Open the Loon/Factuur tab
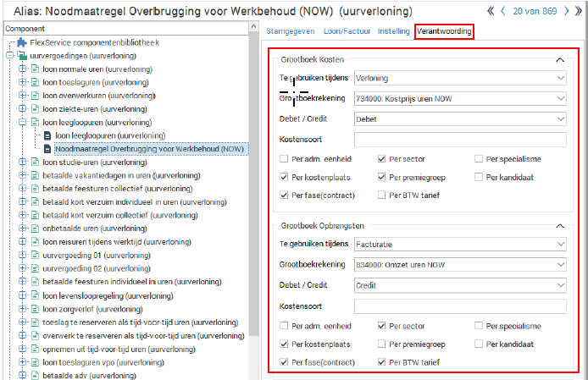This screenshot has width=588, height=380. (346, 31)
